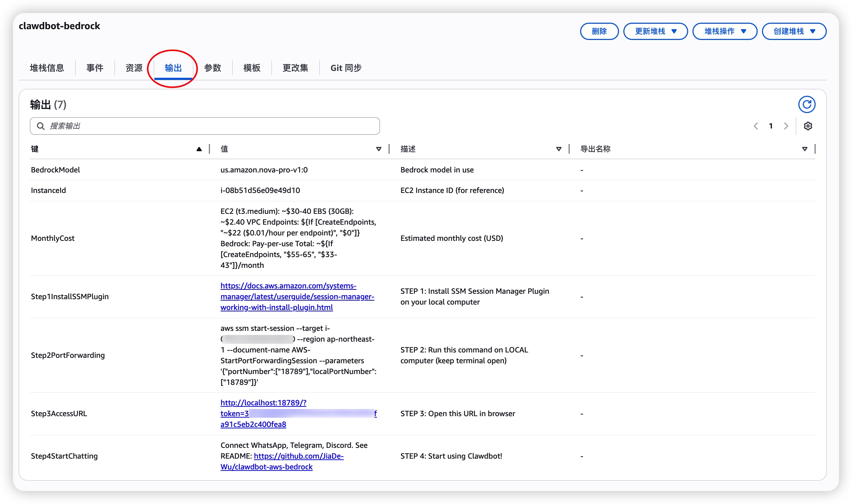
Task: Open the Git 同步 tab
Action: pyautogui.click(x=346, y=68)
